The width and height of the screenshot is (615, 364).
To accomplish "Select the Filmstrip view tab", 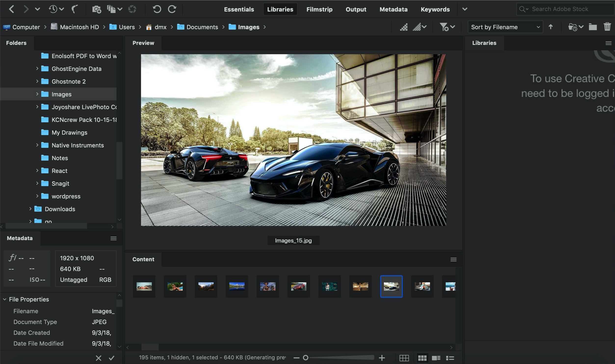I will [319, 9].
